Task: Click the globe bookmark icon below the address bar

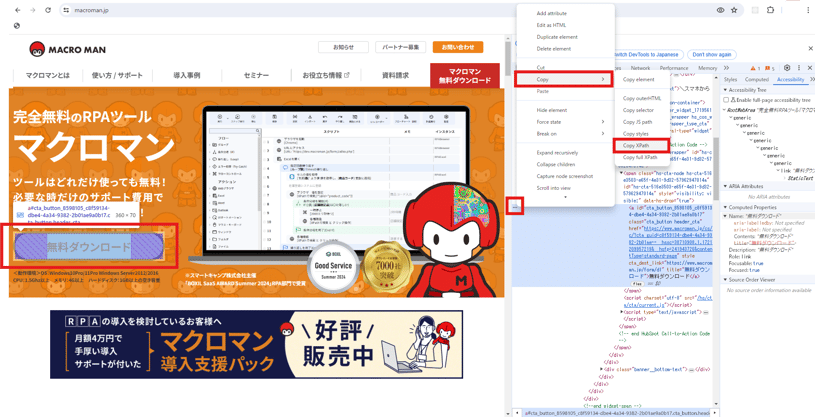Action: [x=17, y=25]
